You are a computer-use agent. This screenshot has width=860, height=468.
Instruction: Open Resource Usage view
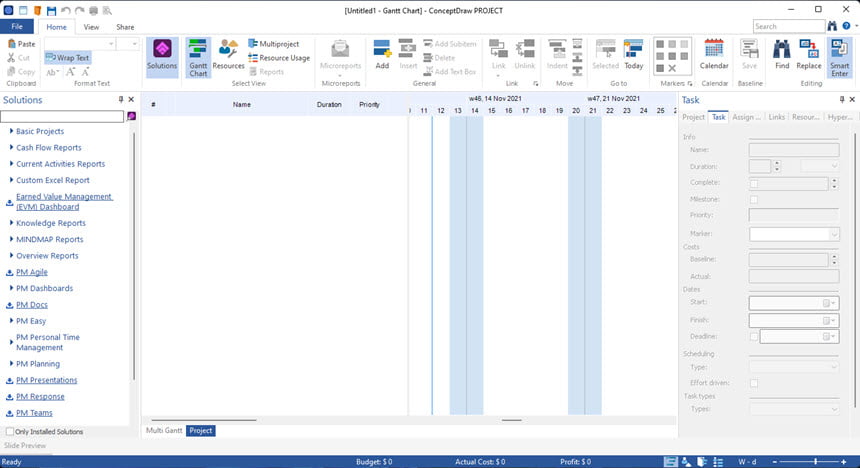pyautogui.click(x=279, y=58)
